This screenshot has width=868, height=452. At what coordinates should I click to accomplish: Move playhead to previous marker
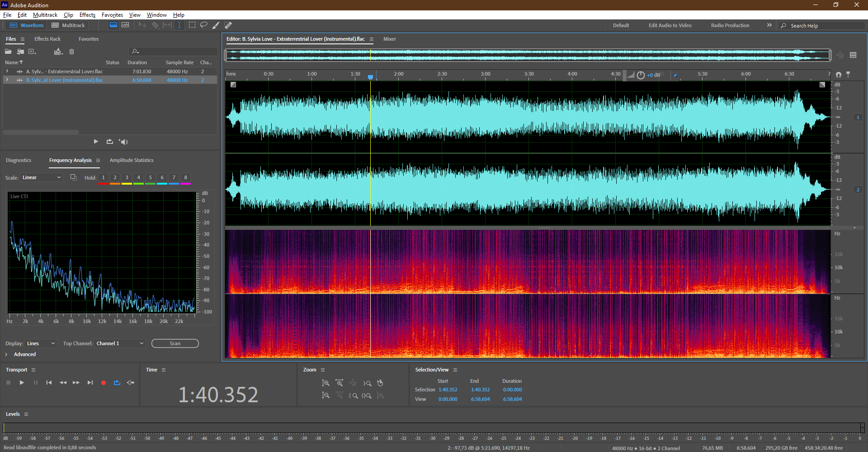(49, 383)
